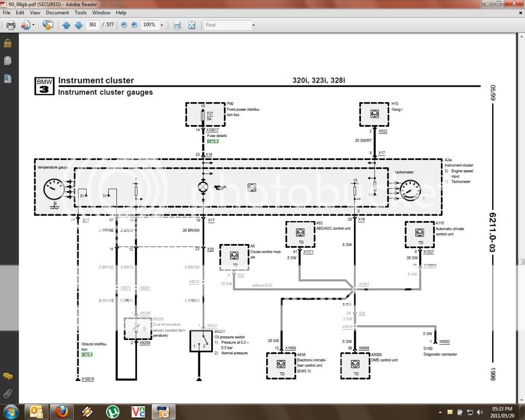This screenshot has height=420, width=525.
Task: Open VNC from the taskbar
Action: click(x=138, y=412)
